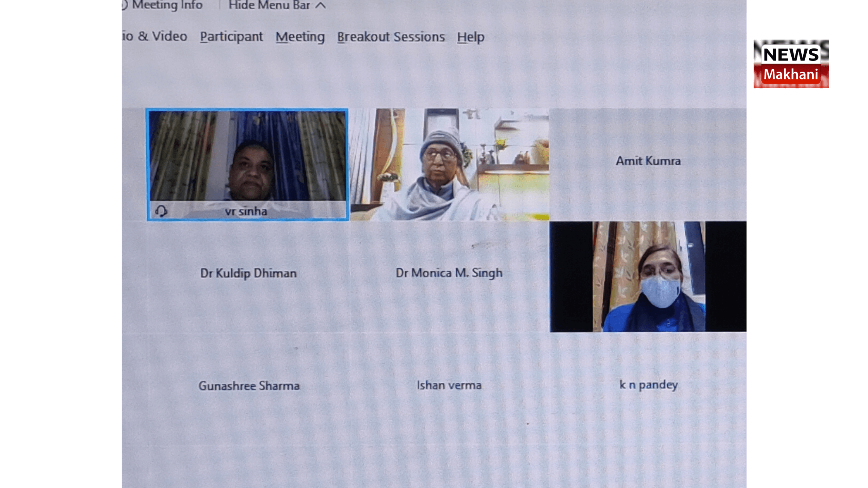Image resolution: width=868 pixels, height=488 pixels.
Task: Click the News Makhani logo
Action: point(791,64)
